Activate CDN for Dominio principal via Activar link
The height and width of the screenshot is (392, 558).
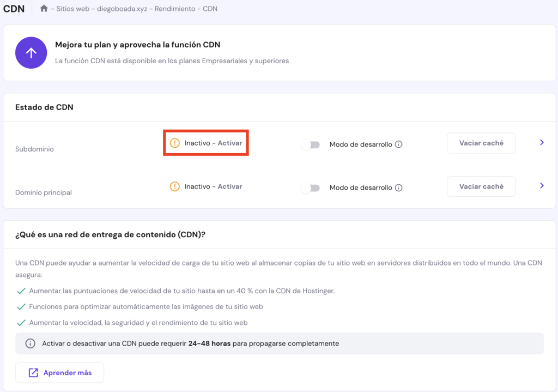(229, 186)
